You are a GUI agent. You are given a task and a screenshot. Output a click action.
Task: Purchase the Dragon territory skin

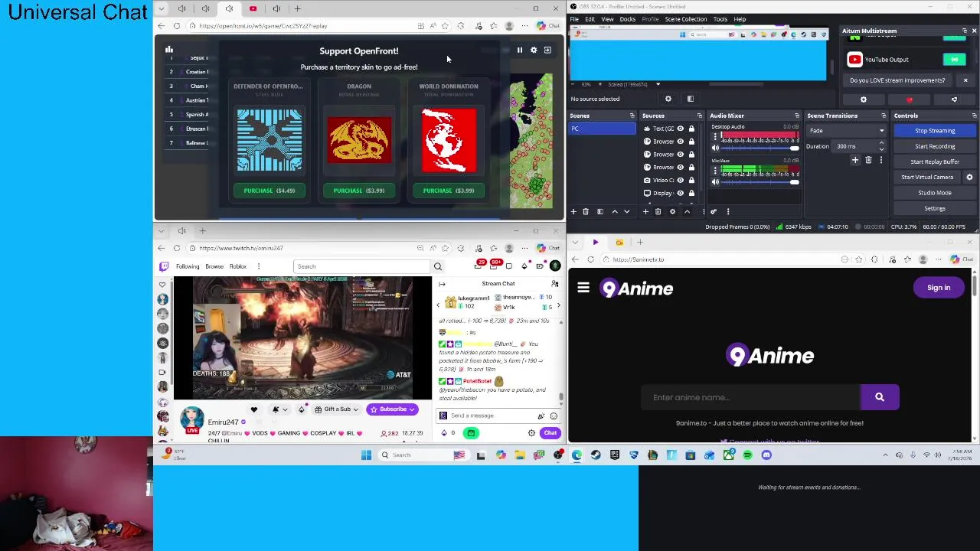pos(359,191)
